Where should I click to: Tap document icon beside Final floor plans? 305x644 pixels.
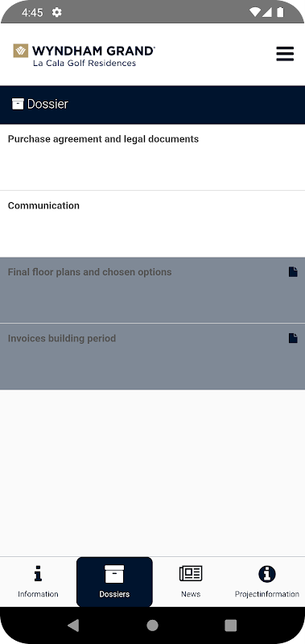pos(293,272)
